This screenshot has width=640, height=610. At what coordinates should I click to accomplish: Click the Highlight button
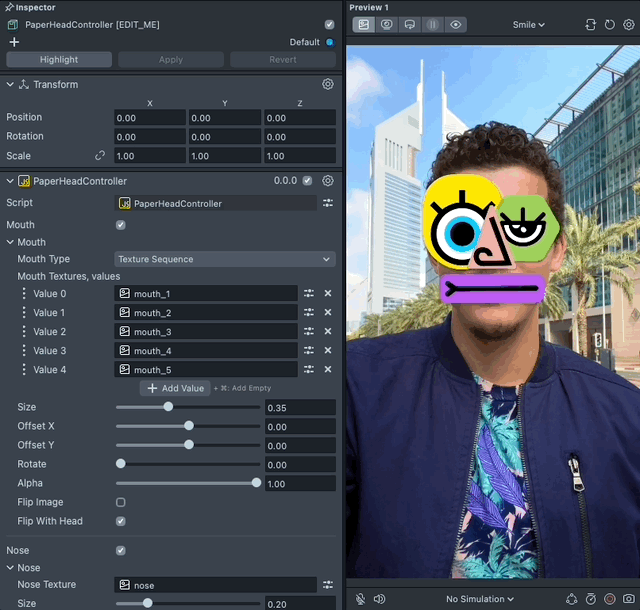click(59, 60)
